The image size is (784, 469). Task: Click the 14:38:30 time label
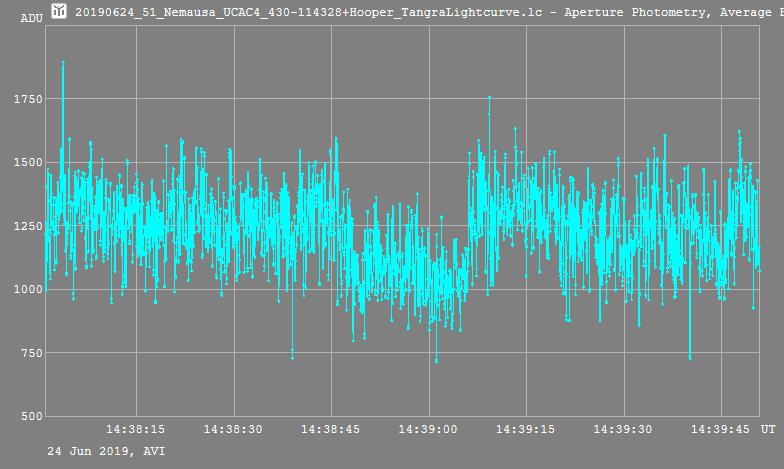tap(233, 430)
